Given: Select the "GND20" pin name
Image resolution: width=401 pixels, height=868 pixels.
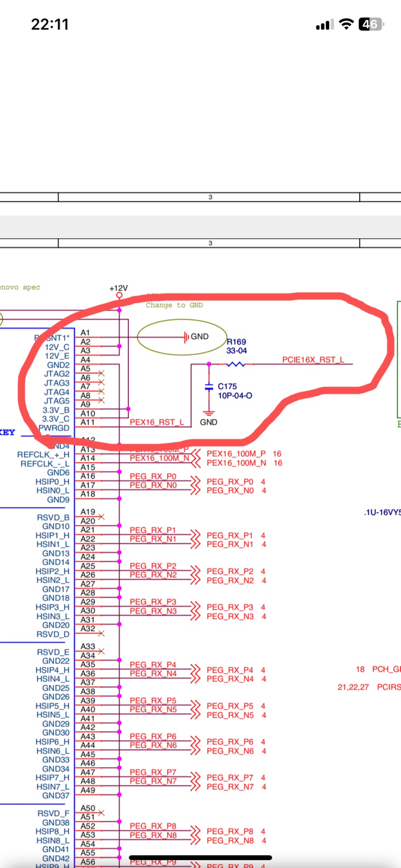Looking at the screenshot, I should [56, 625].
